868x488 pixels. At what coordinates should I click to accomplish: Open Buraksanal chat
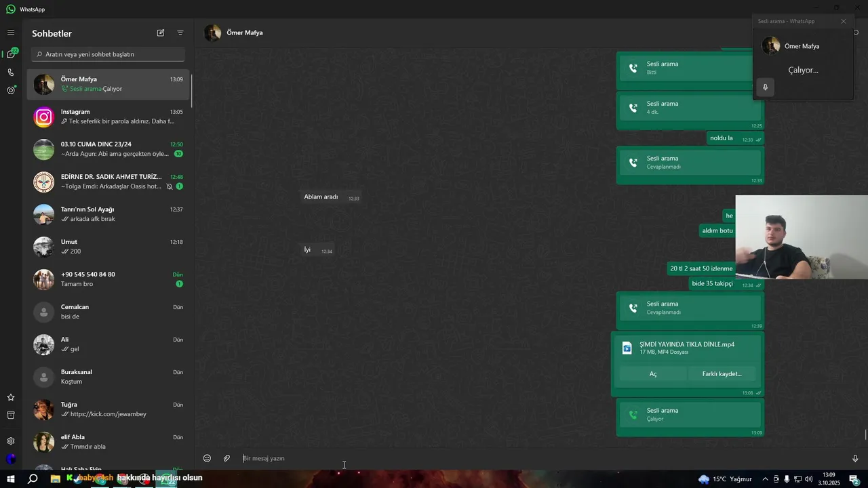(108, 377)
